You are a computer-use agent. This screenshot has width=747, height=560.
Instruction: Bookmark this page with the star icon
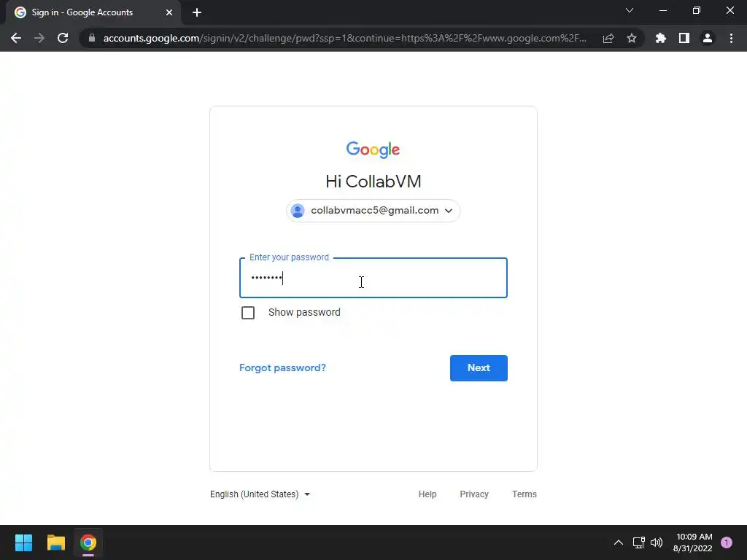pos(632,38)
